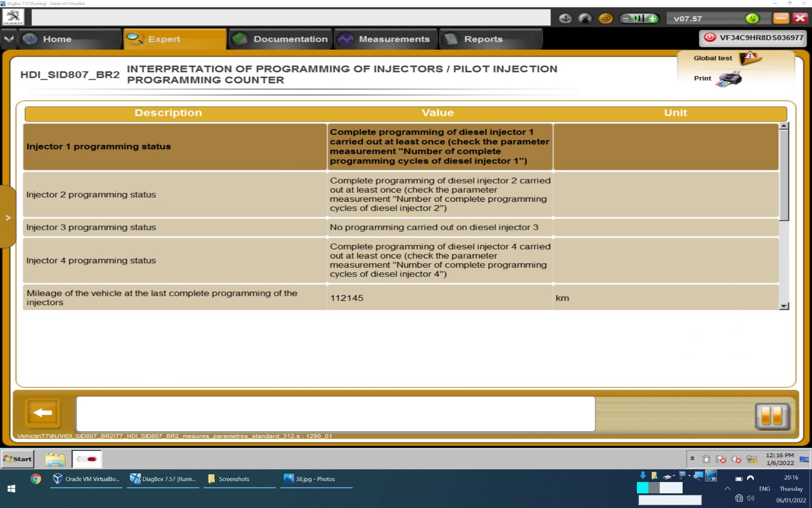Click the scroll down arrow of the table

(784, 306)
